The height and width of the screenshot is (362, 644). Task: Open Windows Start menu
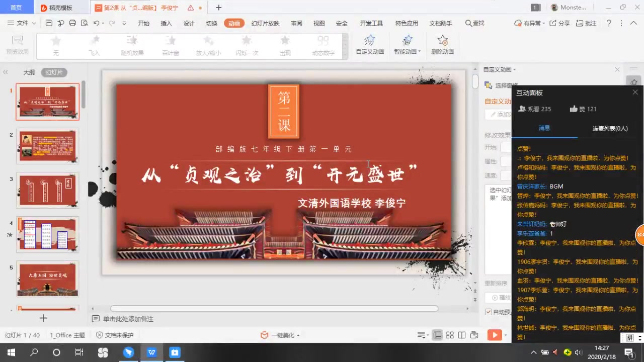(11, 352)
